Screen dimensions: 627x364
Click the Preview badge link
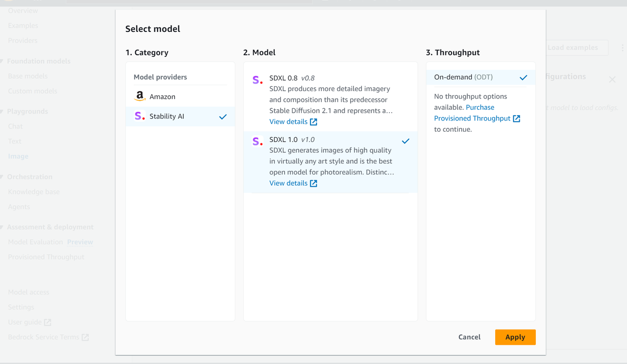80,242
